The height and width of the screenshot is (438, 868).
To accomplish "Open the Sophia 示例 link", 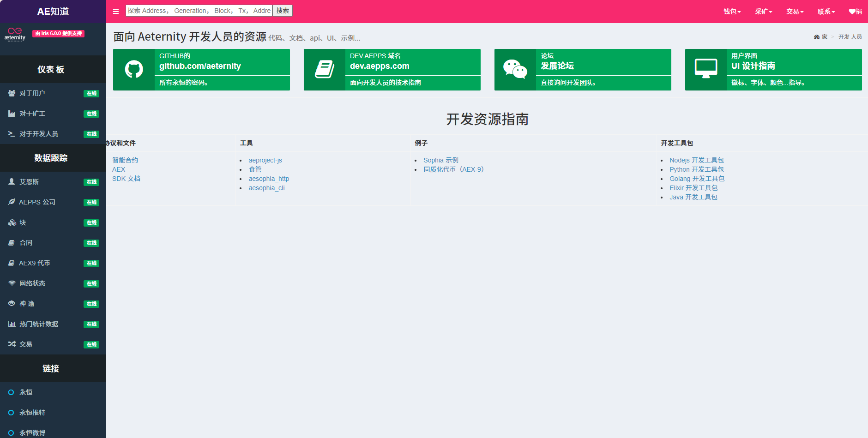I will (x=441, y=160).
